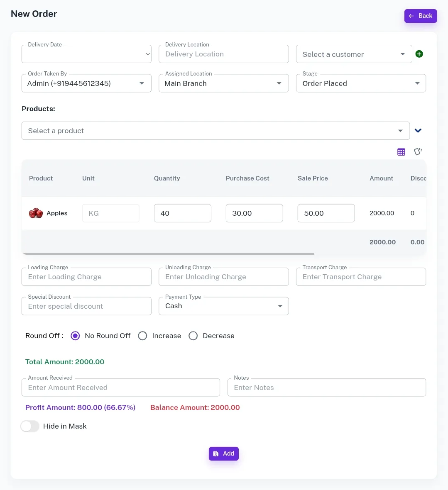The width and height of the screenshot is (448, 490).
Task: Open the Assigned Location dropdown
Action: pyautogui.click(x=223, y=83)
